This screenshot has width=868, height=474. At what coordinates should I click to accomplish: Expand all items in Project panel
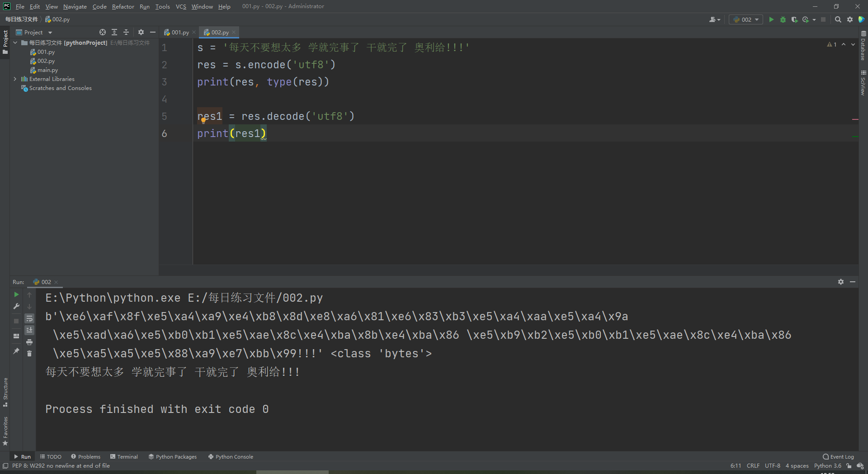[x=114, y=32]
